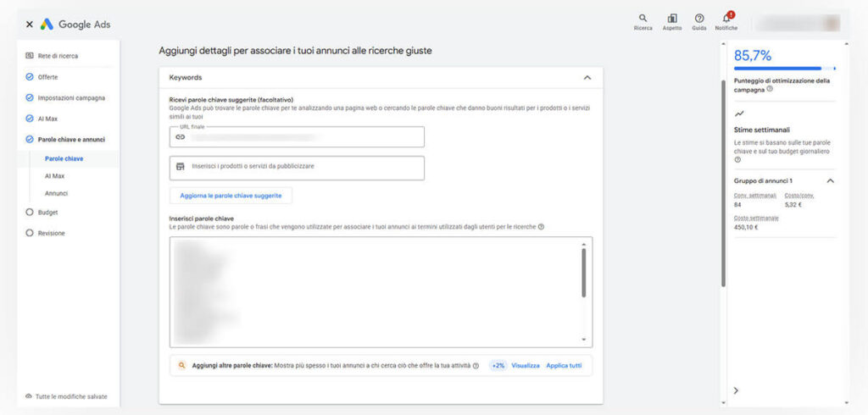Viewport: 868px width, 415px height.
Task: Click the blurred account profile area
Action: point(798,23)
